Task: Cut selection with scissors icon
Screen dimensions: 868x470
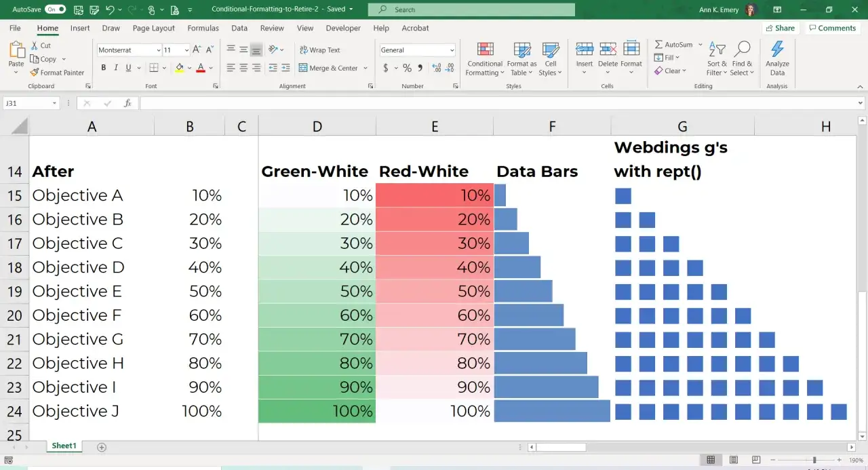Action: pos(35,45)
